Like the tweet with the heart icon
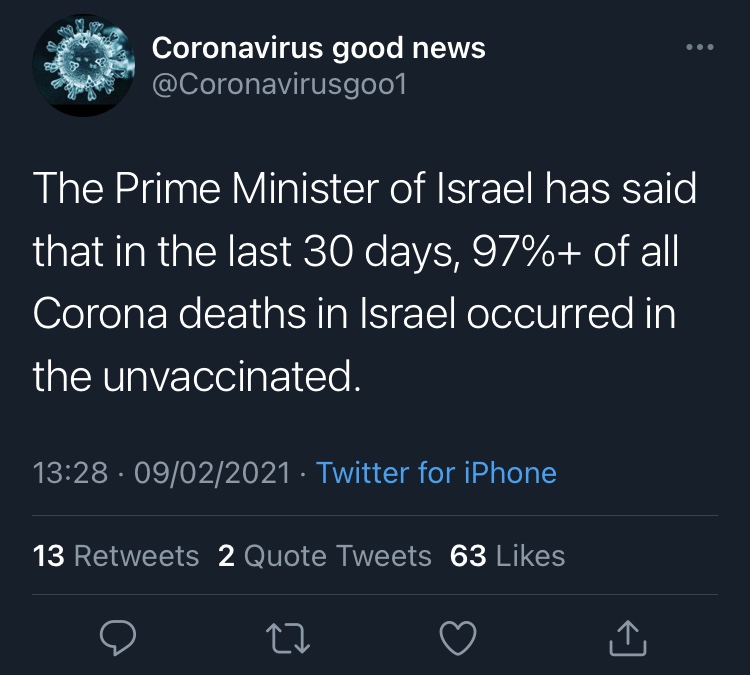Screen dimensions: 750x675 point(458,638)
